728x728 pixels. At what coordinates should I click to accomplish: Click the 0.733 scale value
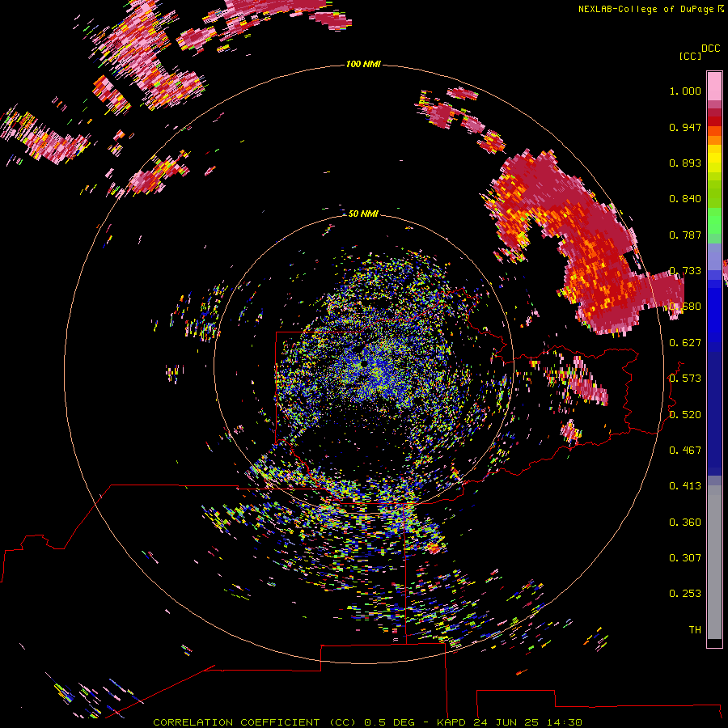pyautogui.click(x=685, y=271)
